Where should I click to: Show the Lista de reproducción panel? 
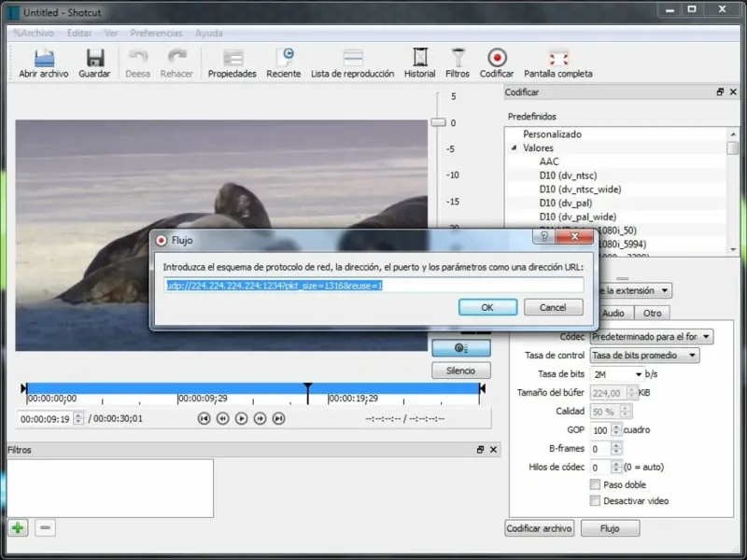click(352, 58)
